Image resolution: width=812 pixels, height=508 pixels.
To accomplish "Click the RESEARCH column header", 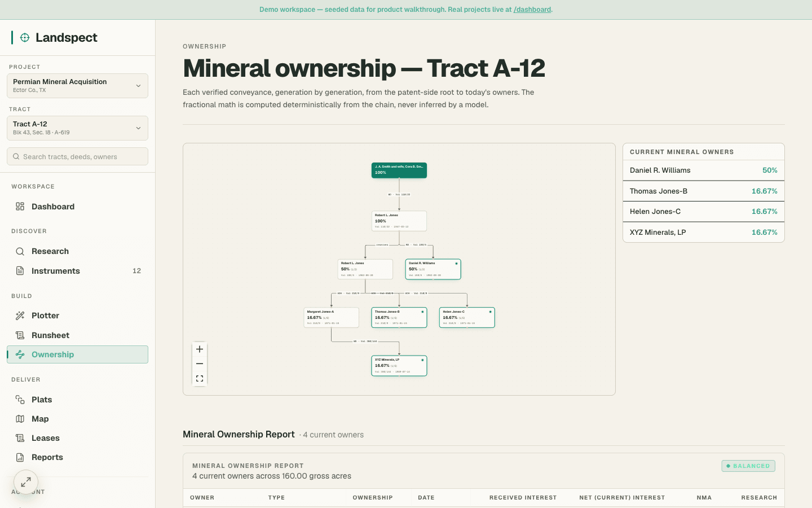I will click(x=759, y=498).
